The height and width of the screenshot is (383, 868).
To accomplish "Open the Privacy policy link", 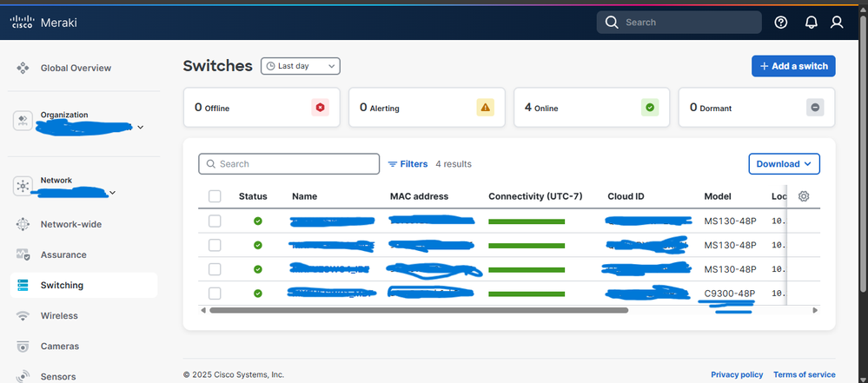I will (736, 374).
